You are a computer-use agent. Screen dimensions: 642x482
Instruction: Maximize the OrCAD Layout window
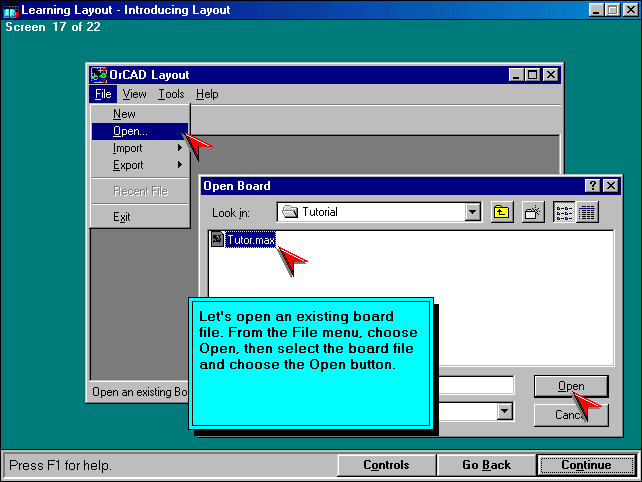coord(532,75)
